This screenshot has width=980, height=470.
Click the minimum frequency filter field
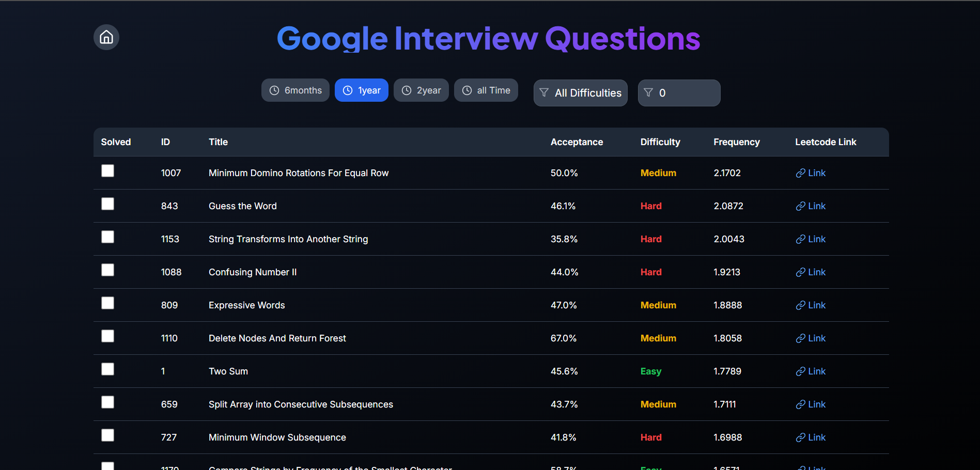(x=679, y=93)
